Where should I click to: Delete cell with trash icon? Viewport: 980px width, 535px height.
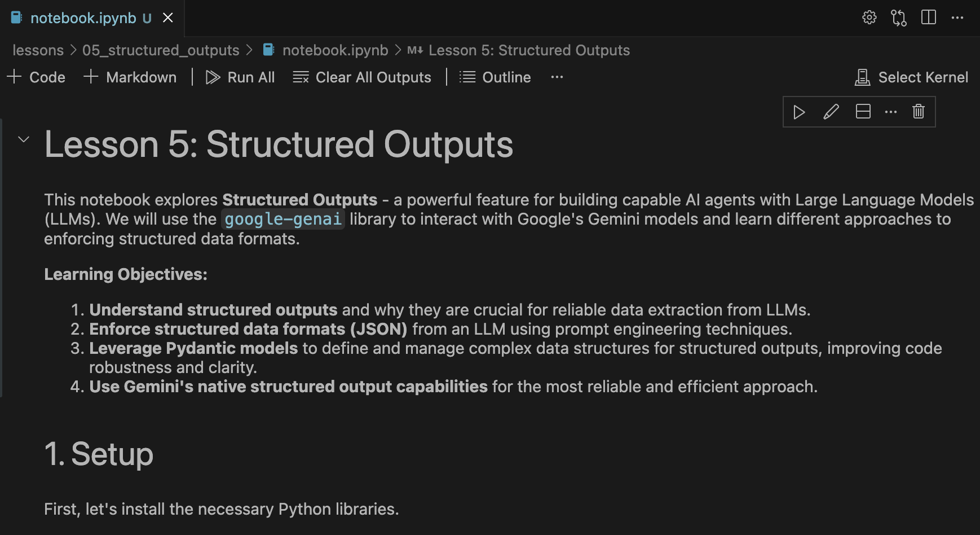click(x=919, y=112)
